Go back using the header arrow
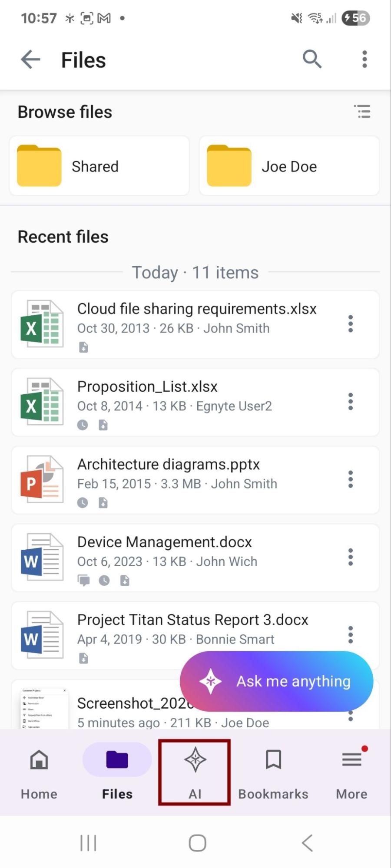 [x=30, y=59]
